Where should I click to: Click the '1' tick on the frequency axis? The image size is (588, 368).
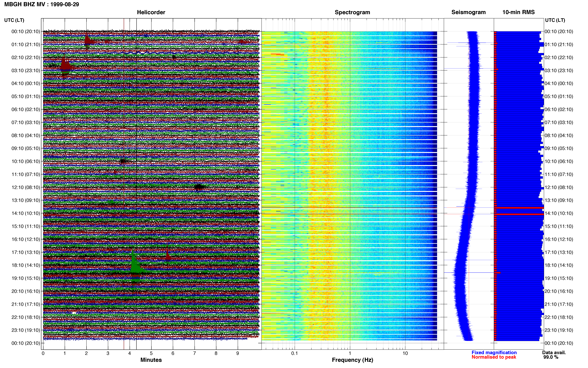point(350,353)
